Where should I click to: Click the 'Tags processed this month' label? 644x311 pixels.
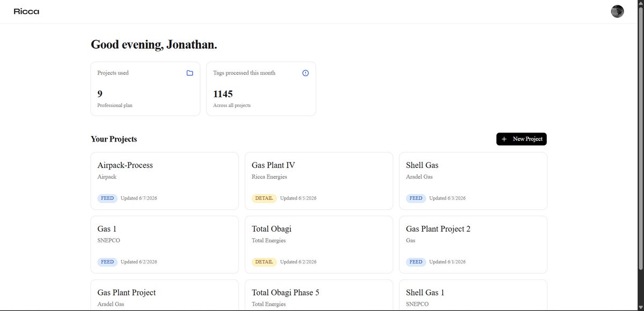[244, 73]
